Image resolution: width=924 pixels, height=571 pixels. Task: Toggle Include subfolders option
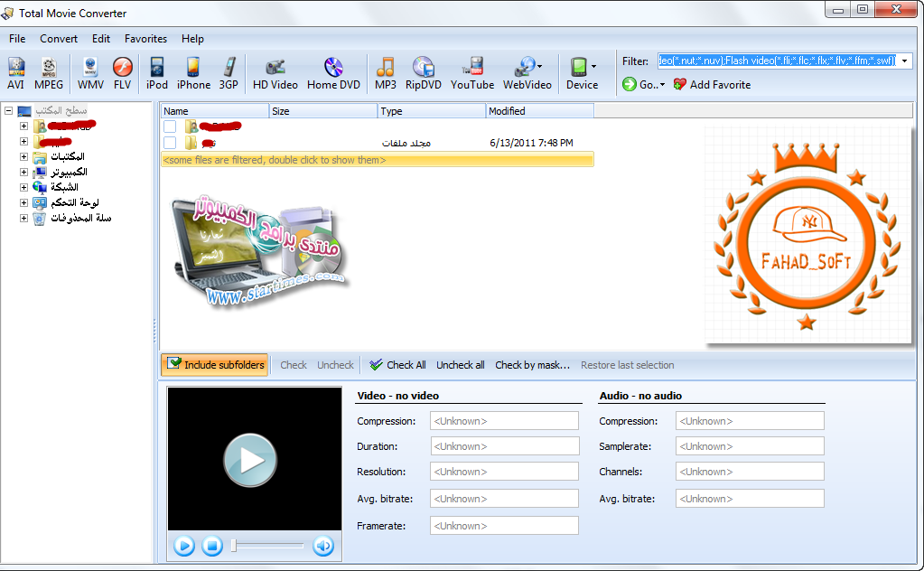click(215, 365)
